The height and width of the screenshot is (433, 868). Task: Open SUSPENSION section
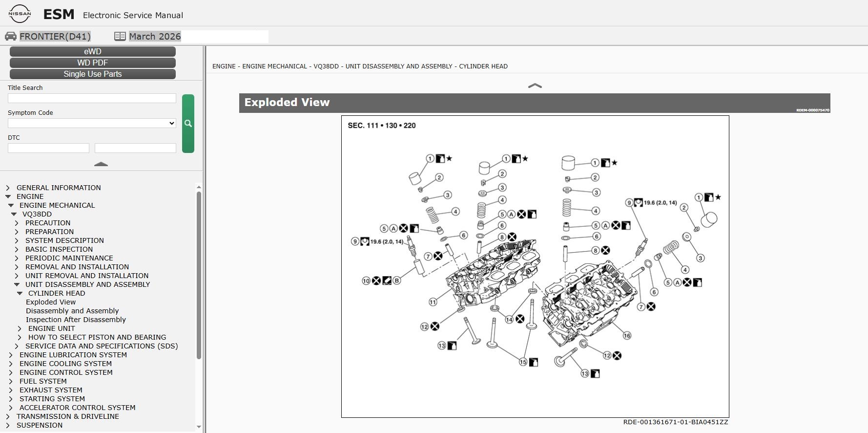coord(40,425)
